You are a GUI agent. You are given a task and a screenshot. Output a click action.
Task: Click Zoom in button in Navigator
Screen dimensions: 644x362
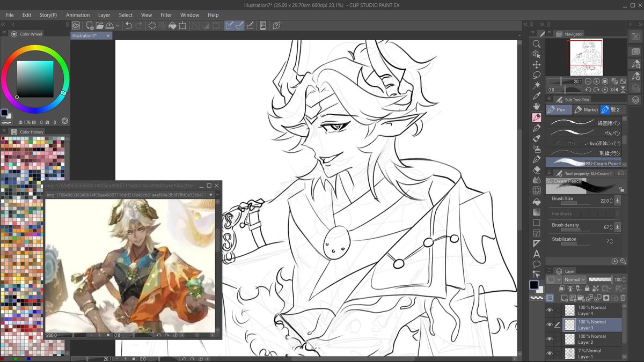coord(596,82)
